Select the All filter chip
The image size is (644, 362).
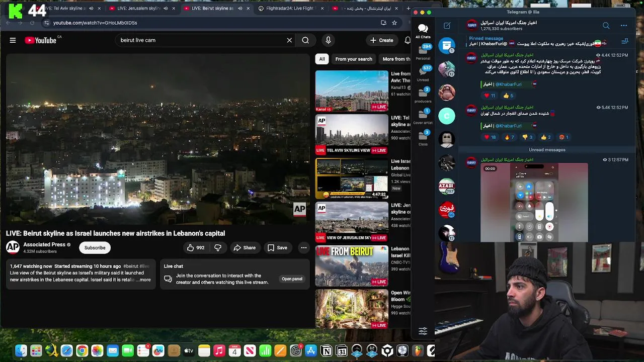[x=322, y=59]
